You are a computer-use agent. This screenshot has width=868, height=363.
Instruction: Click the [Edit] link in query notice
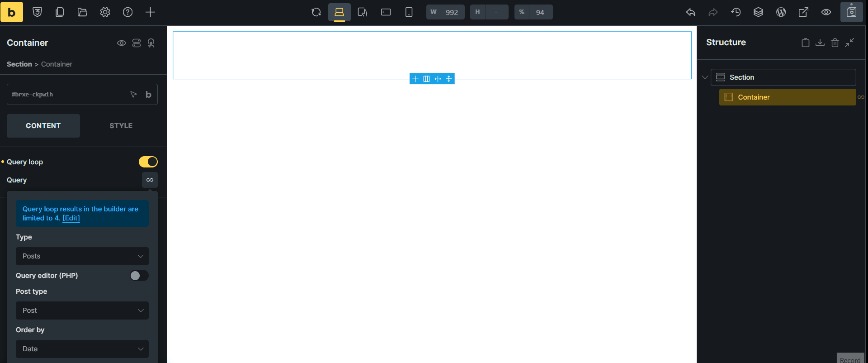[x=71, y=218]
